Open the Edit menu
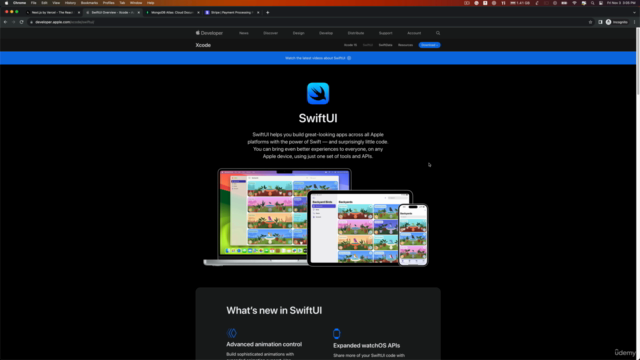Viewport: 640px width, 360px height. point(44,3)
